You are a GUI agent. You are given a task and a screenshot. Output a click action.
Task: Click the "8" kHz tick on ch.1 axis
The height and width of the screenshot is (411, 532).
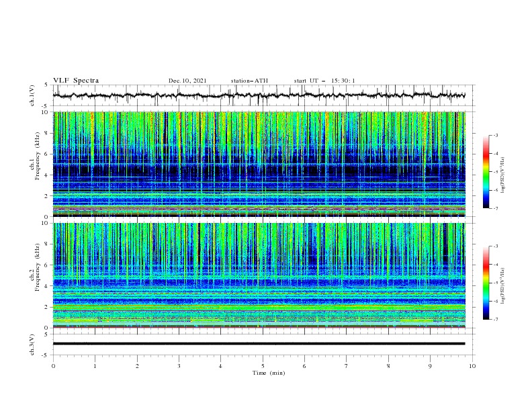tap(47, 133)
